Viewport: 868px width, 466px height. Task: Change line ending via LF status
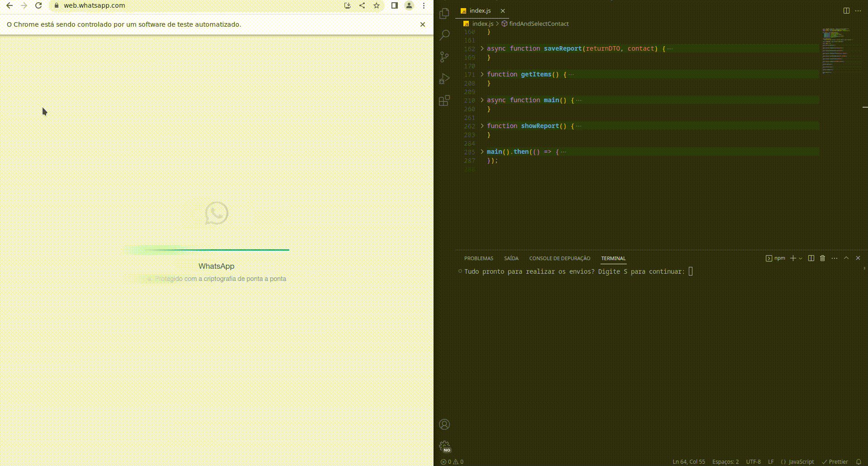[x=771, y=461]
